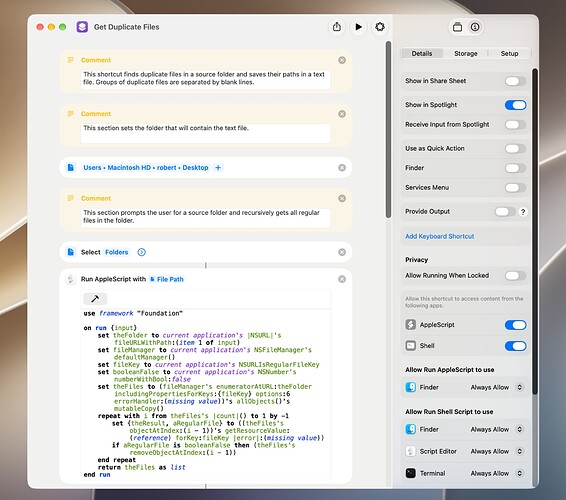This screenshot has width=566, height=500.
Task: Click the Allow Run AppleScript to use heading
Action: 450,370
